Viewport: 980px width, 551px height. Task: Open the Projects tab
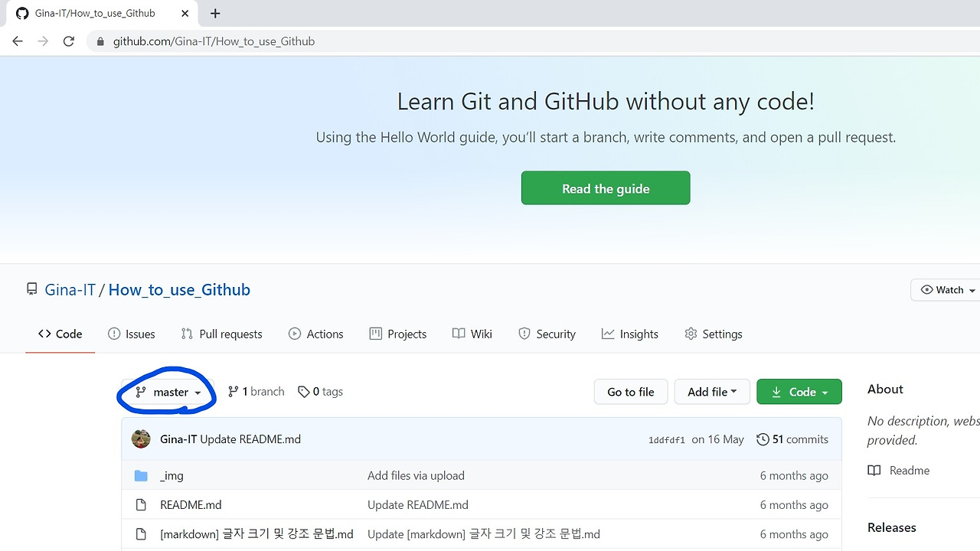click(397, 334)
